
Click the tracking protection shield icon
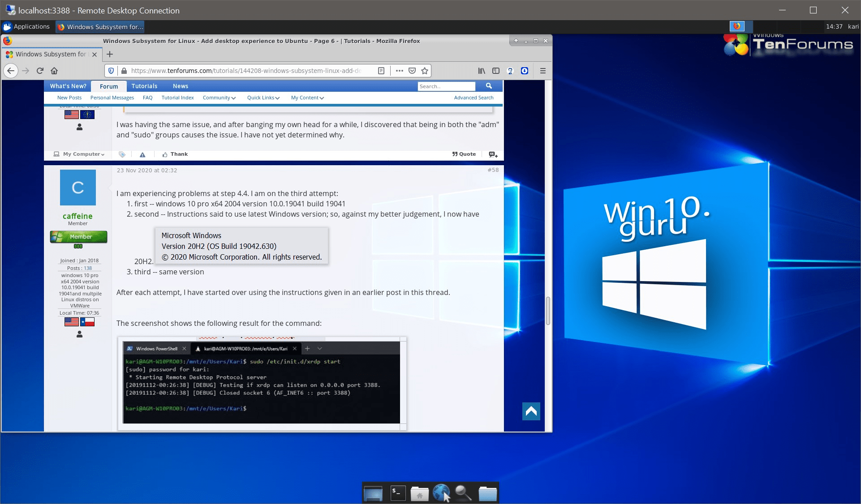[x=111, y=71]
